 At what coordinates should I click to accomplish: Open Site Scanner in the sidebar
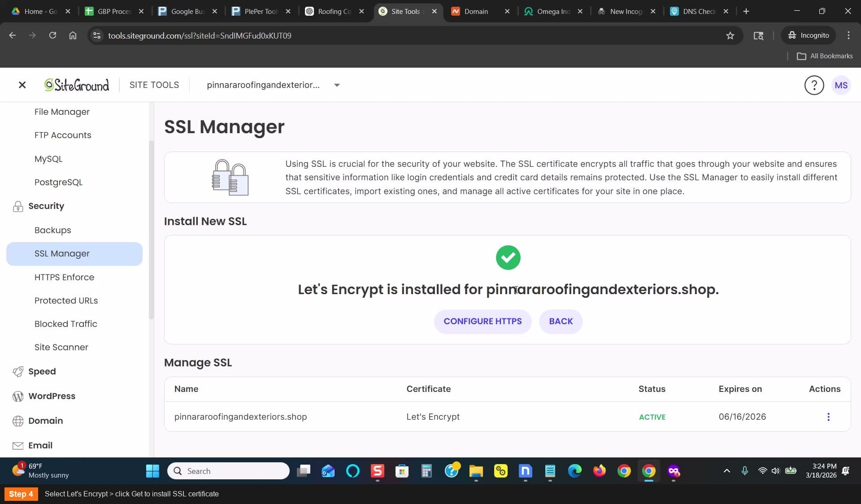coord(61,347)
